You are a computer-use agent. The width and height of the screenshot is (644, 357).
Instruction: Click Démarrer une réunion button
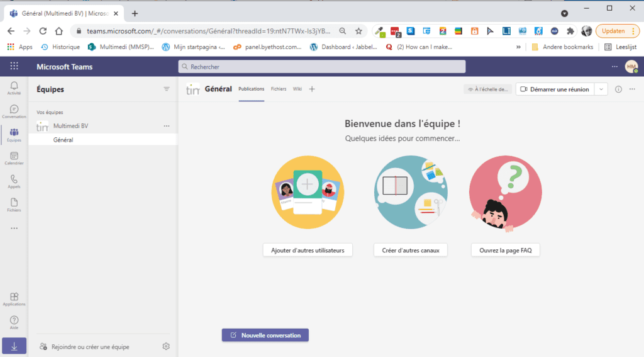555,89
